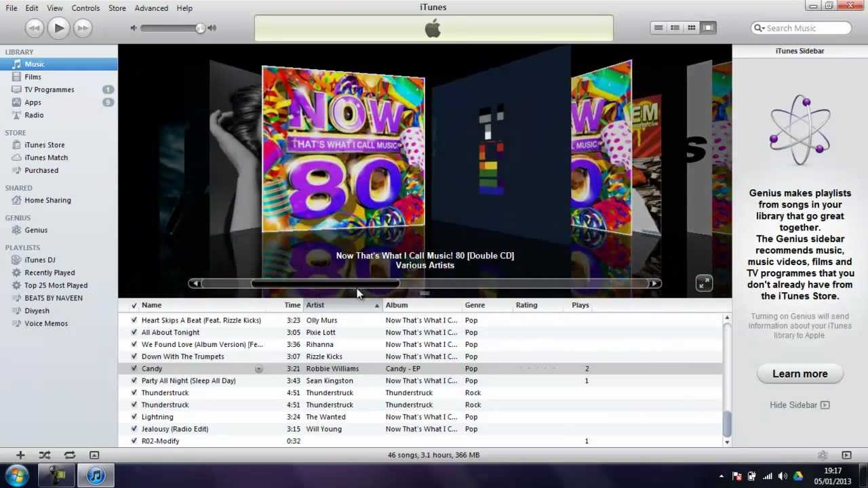Uncheck Candy song checkbox
The height and width of the screenshot is (488, 868).
[x=134, y=369]
